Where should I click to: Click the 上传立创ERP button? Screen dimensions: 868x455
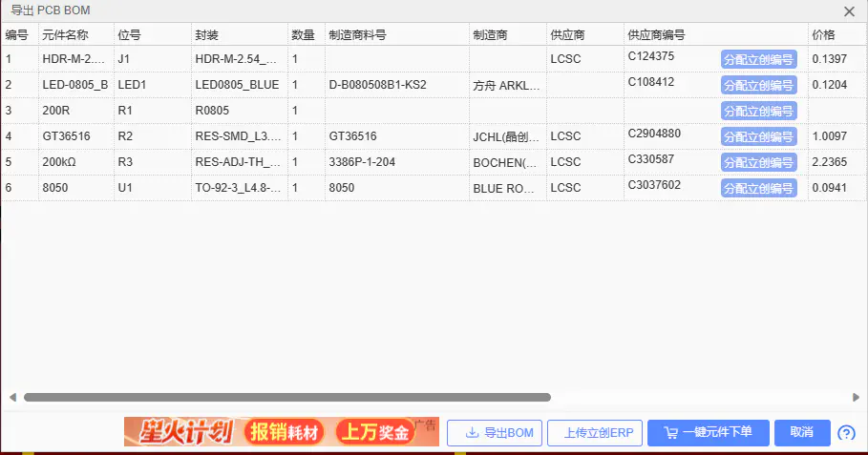594,433
